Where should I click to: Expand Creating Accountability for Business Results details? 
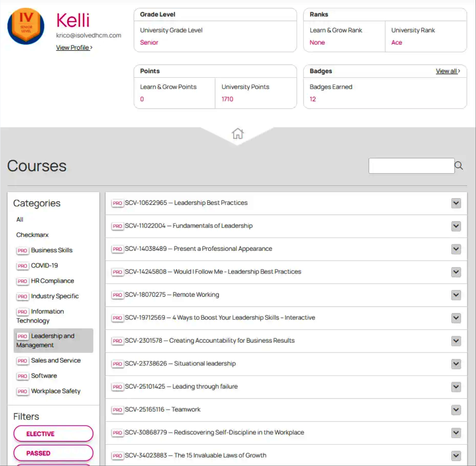[456, 341]
